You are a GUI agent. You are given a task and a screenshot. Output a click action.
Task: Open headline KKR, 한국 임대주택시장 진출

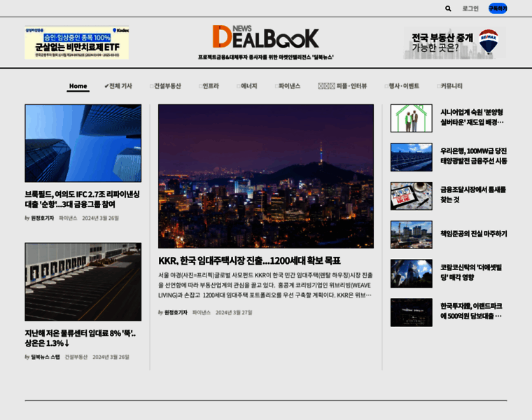(x=249, y=260)
